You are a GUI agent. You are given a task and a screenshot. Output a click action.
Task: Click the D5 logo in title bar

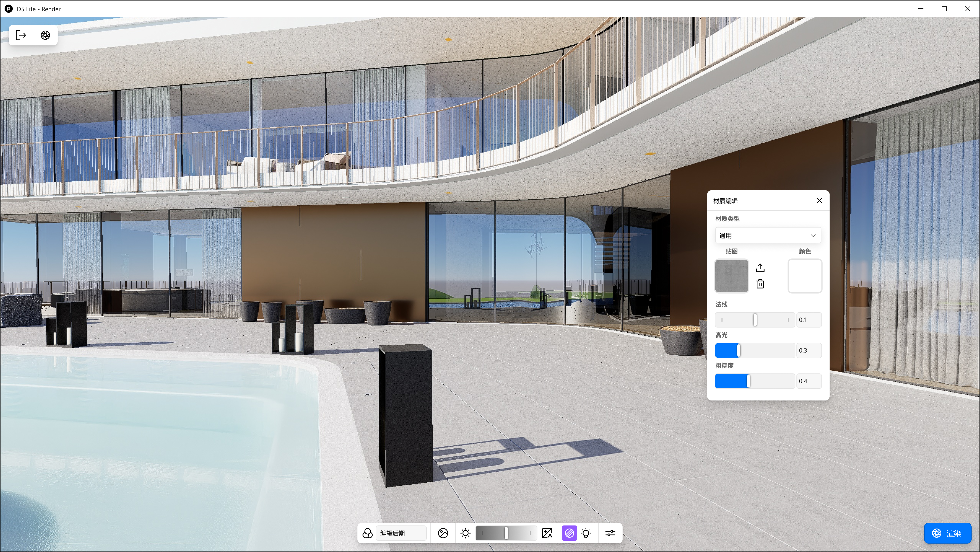tap(8, 9)
